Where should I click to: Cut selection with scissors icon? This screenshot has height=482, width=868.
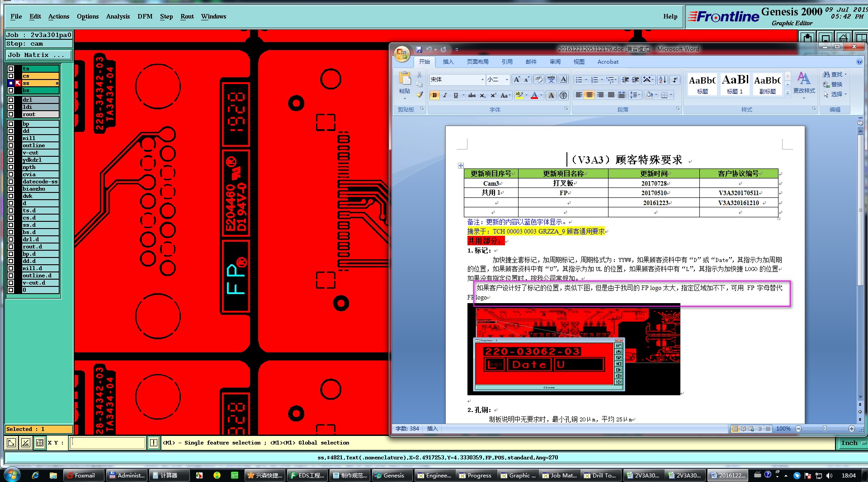click(420, 75)
